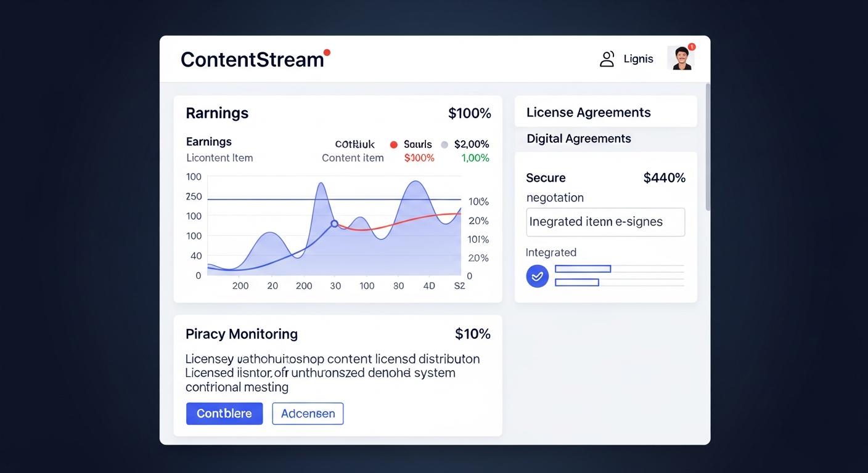Toggle the red Sauls series legend dot
The image size is (868, 473).
(393, 144)
